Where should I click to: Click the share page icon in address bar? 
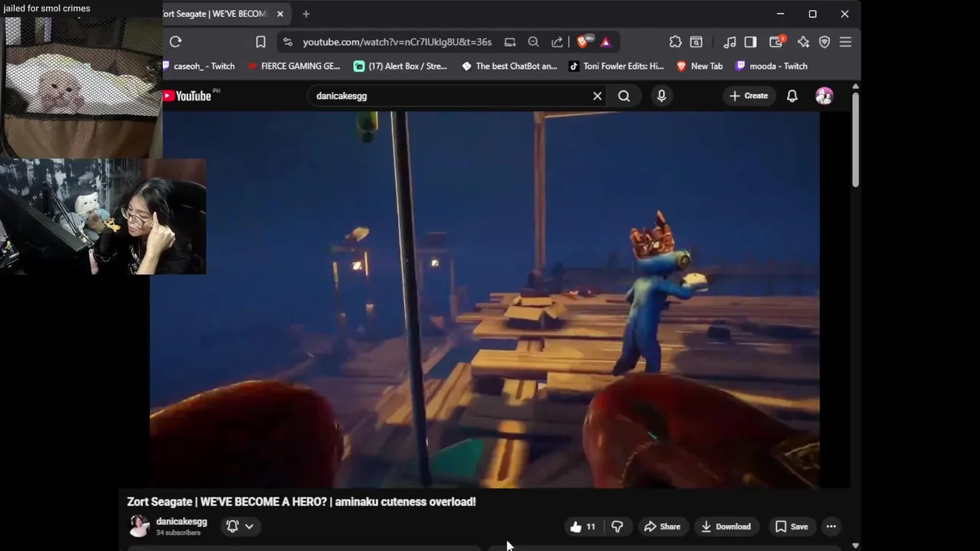(x=557, y=42)
